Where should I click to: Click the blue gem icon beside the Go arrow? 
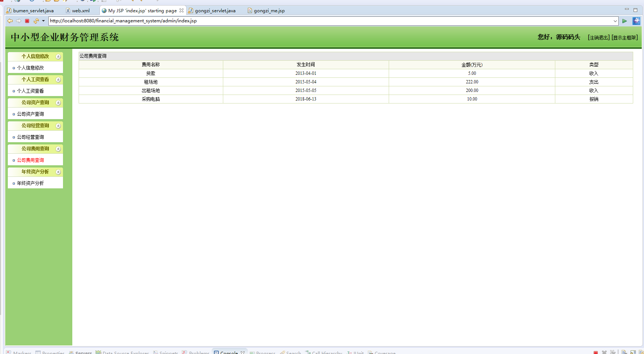tap(636, 21)
